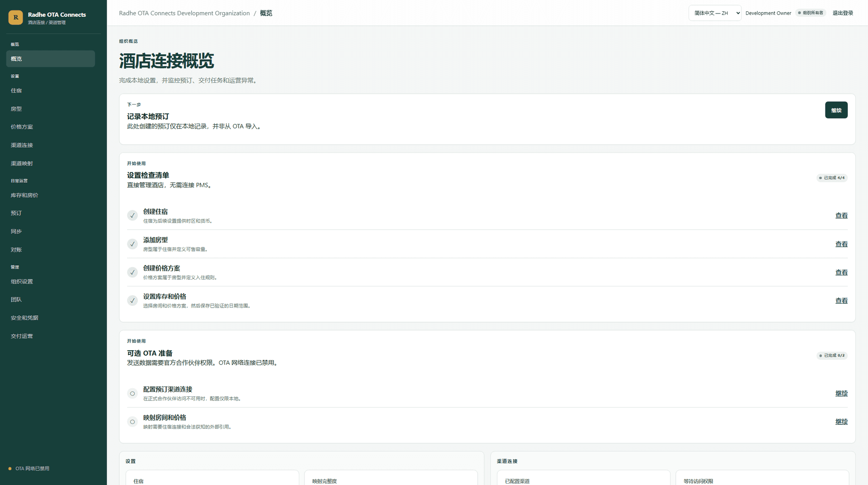
Task: Click 退出登录 in the header
Action: click(x=843, y=13)
